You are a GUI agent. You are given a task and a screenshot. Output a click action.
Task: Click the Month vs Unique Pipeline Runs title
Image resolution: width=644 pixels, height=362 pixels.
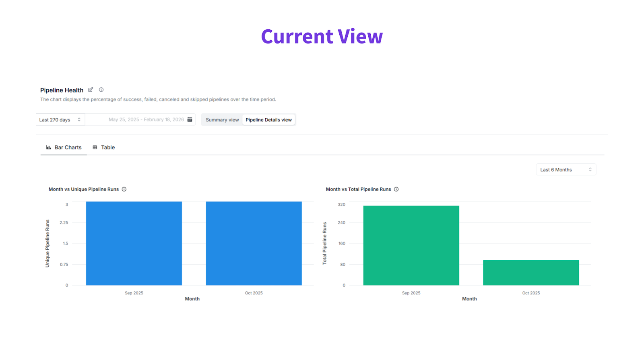point(84,189)
